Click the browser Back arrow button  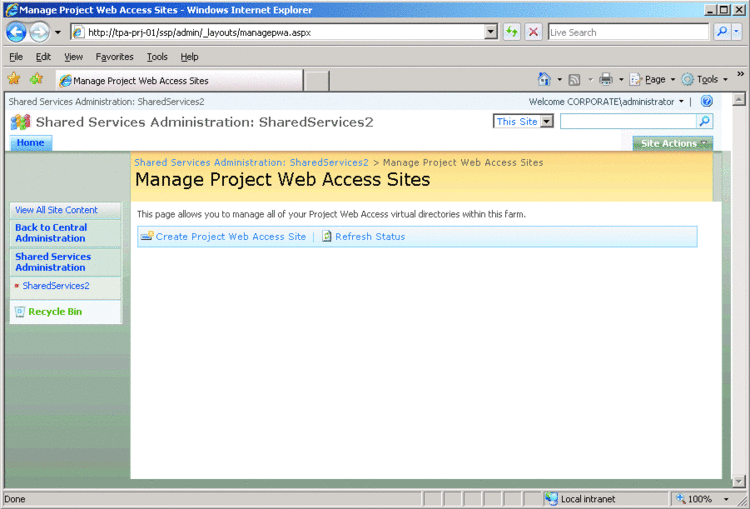click(x=16, y=33)
